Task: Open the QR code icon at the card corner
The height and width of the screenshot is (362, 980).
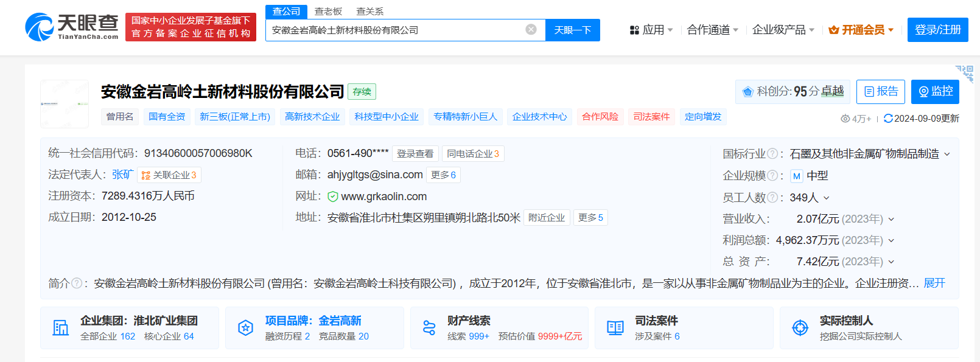Action: tap(965, 74)
